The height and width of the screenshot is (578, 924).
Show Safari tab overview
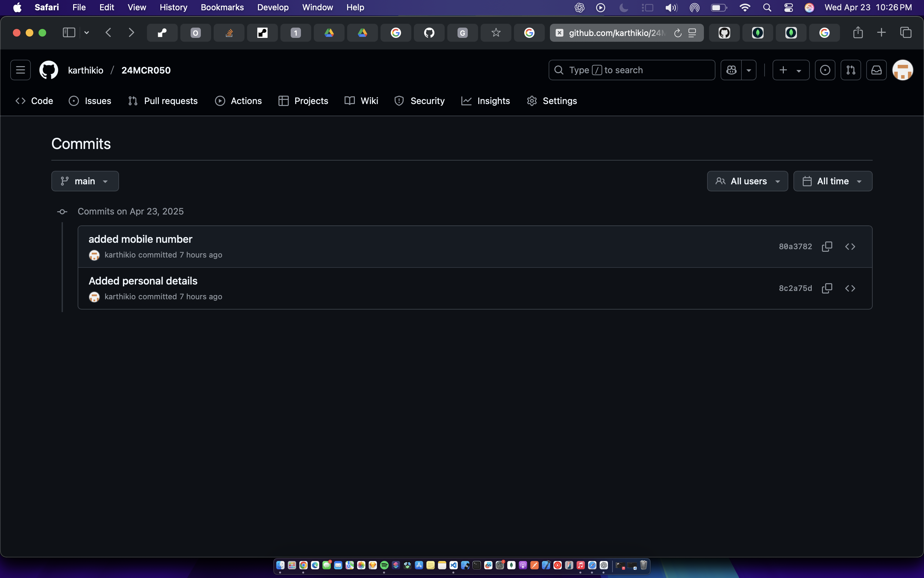[906, 32]
